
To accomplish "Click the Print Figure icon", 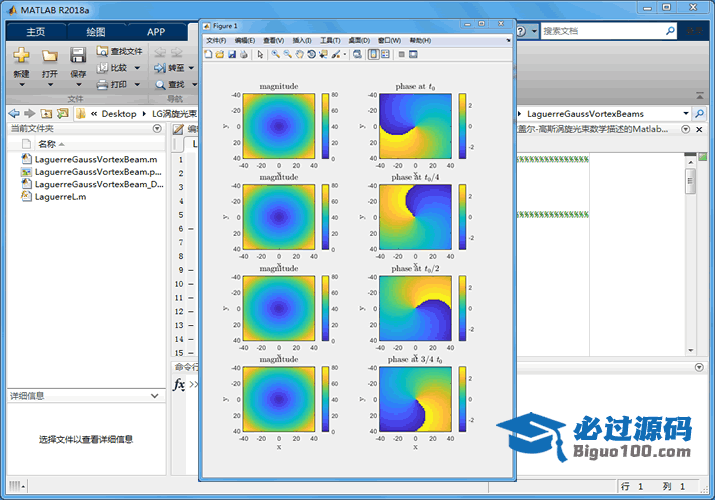I will click(x=244, y=54).
